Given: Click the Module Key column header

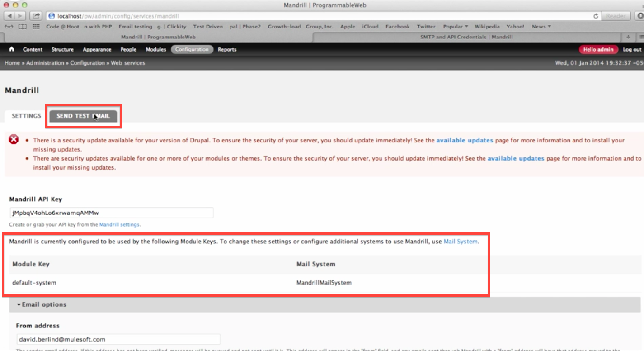Looking at the screenshot, I should (31, 264).
